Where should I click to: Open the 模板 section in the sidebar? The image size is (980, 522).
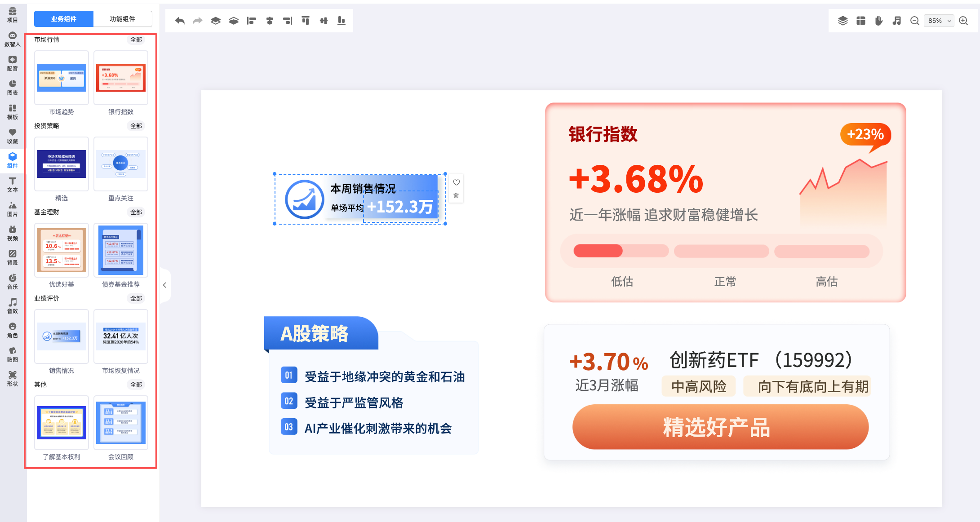pos(13,111)
